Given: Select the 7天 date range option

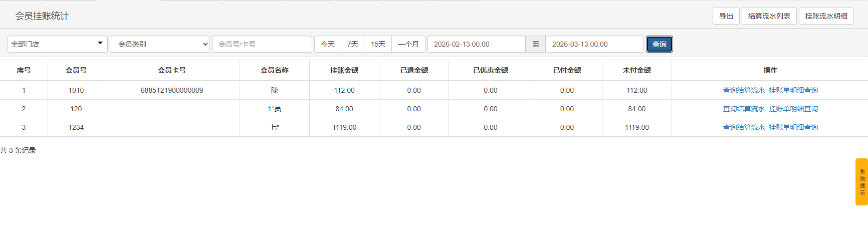Looking at the screenshot, I should (353, 44).
